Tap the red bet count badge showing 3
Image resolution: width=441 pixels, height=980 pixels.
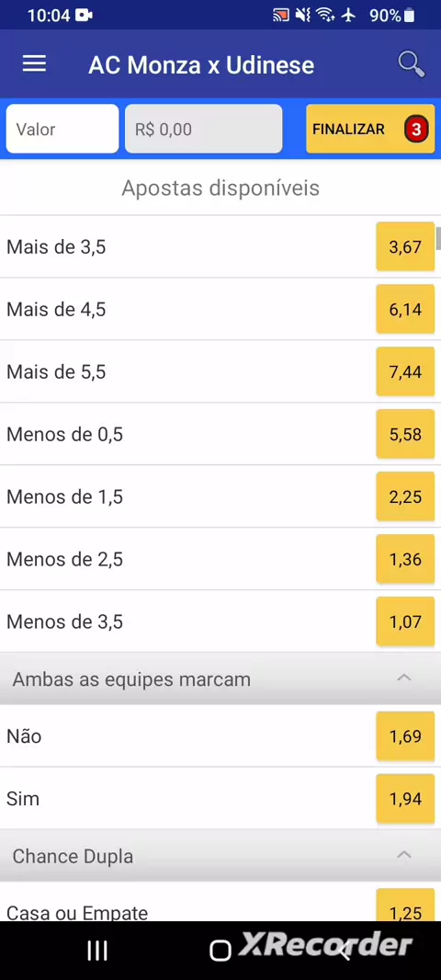pyautogui.click(x=416, y=130)
